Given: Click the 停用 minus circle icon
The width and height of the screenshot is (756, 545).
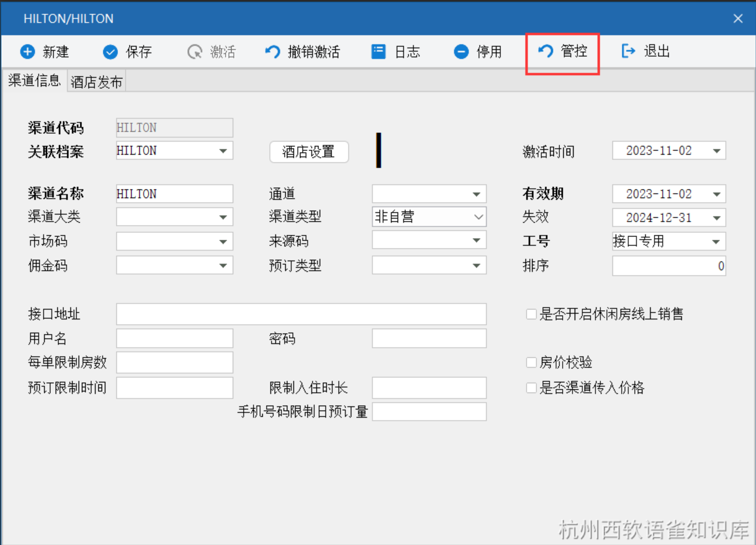Looking at the screenshot, I should (x=461, y=52).
